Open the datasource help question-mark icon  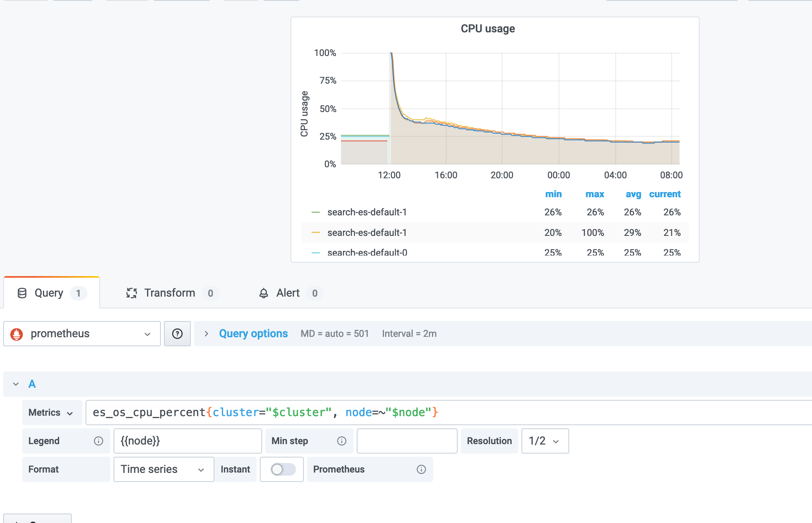click(x=177, y=334)
